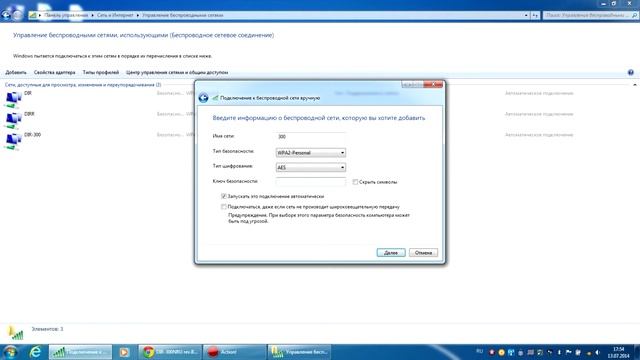Click the Explorer window back navigation arrow
The height and width of the screenshot is (360, 640).
click(x=6, y=15)
